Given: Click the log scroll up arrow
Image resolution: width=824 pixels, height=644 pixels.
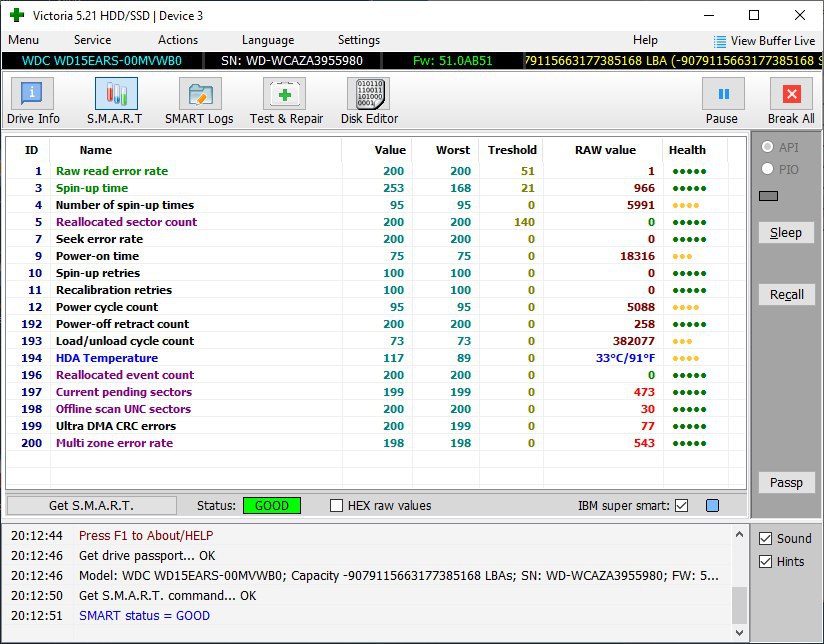Looking at the screenshot, I should pos(739,534).
